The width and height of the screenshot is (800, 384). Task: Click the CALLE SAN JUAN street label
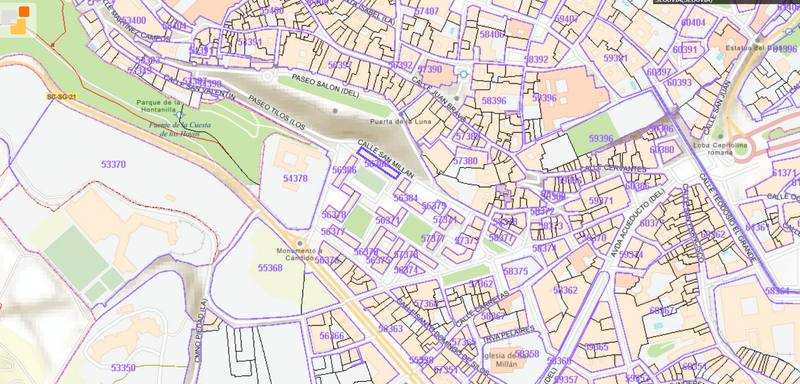click(717, 108)
